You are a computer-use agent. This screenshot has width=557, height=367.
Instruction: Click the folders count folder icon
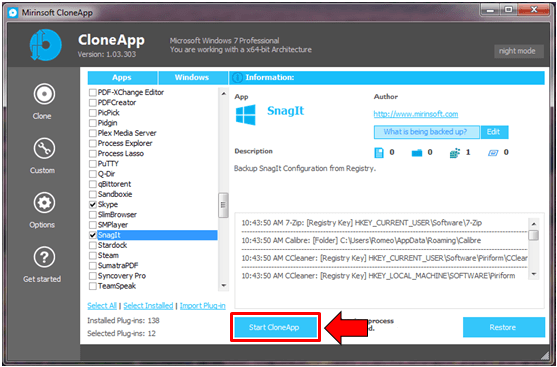click(x=417, y=153)
